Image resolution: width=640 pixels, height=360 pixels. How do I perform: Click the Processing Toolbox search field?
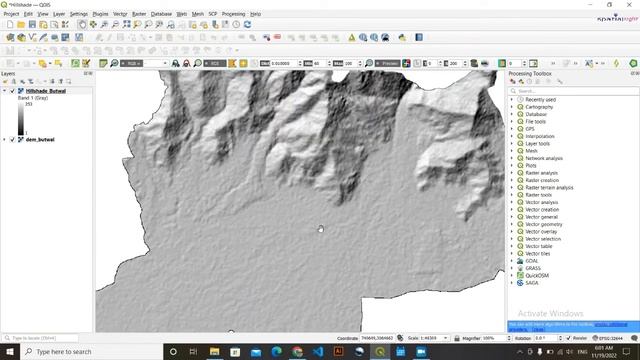click(x=573, y=91)
